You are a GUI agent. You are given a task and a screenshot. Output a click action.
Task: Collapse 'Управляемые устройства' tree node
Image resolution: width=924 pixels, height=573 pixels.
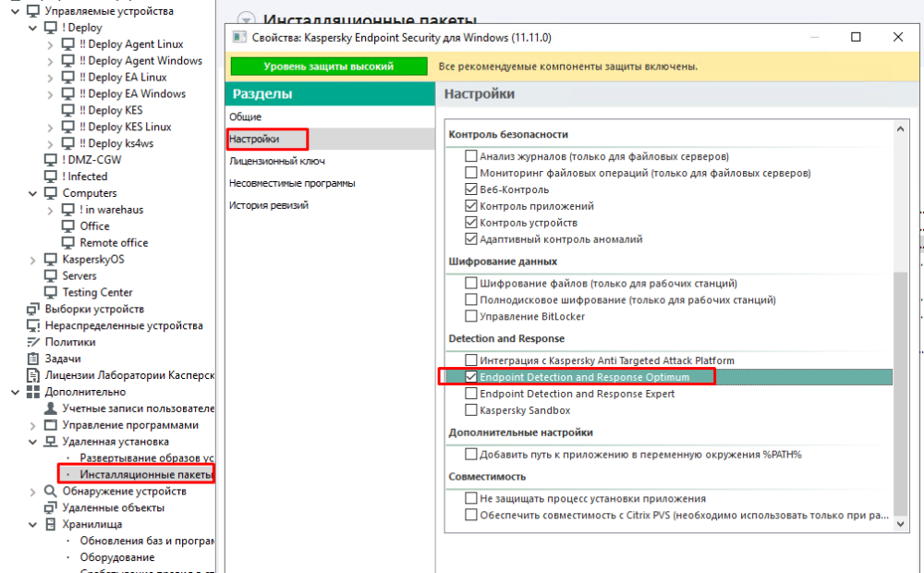click(x=16, y=11)
